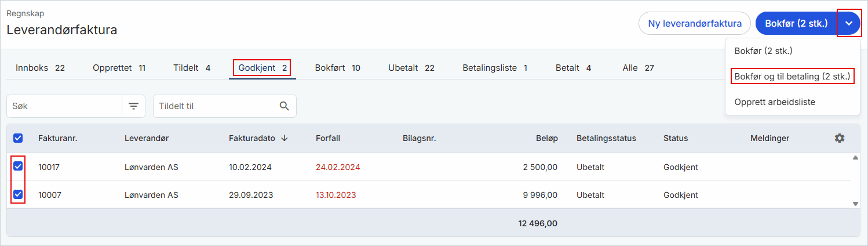
Task: Open the Ubetalt tab
Action: 411,68
